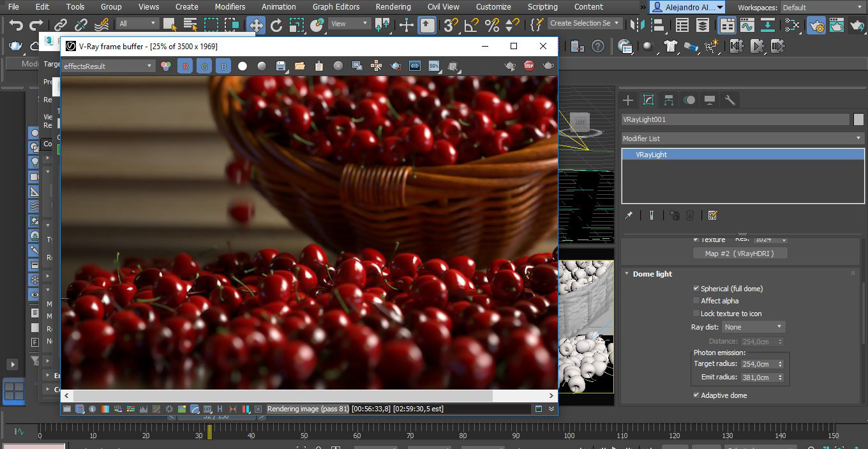Open the Utilities wrench panel
This screenshot has width=868, height=449.
tap(730, 100)
